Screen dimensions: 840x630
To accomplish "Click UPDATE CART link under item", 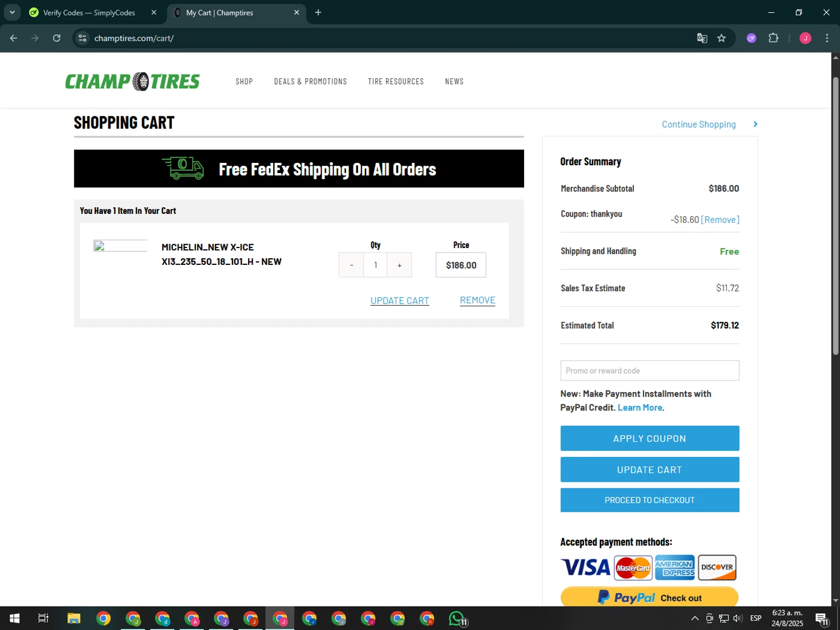I will pyautogui.click(x=400, y=301).
